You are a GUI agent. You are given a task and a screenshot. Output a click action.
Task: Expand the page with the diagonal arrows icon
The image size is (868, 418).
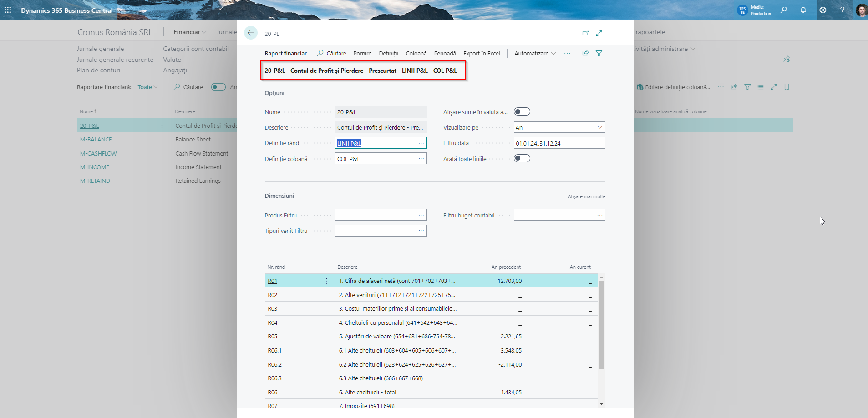(x=599, y=33)
